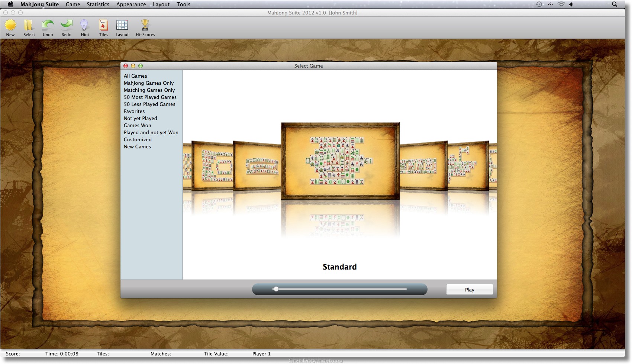Open the Layout toolbar icon
The width and height of the screenshot is (632, 364).
pos(122,28)
